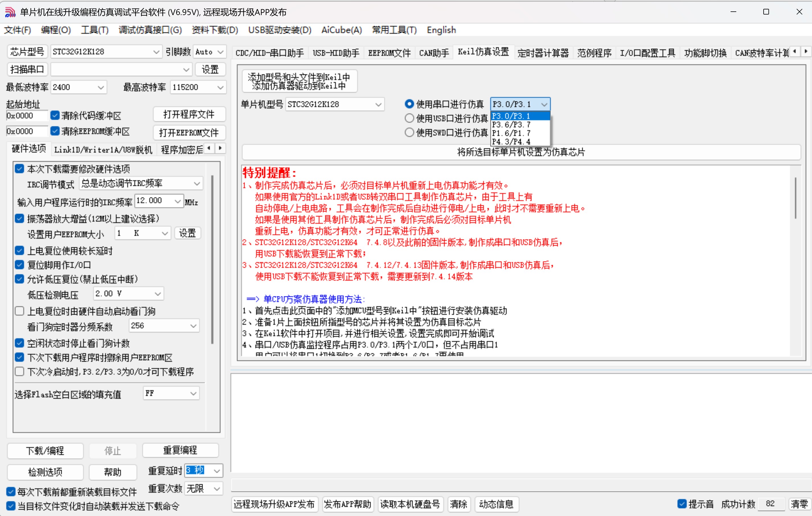Click 添加型号和头文件到Keil中 button
Image resolution: width=812 pixels, height=516 pixels.
coord(299,81)
